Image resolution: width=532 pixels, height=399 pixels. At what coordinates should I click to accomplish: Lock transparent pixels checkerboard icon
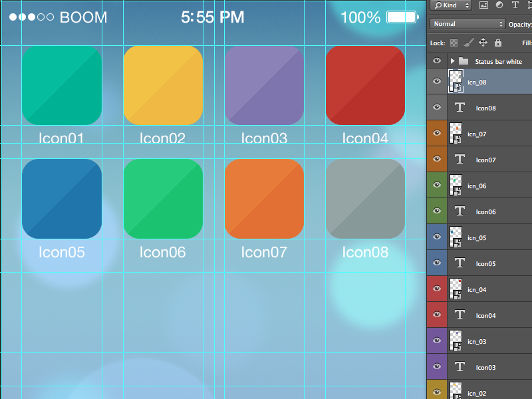(454, 43)
